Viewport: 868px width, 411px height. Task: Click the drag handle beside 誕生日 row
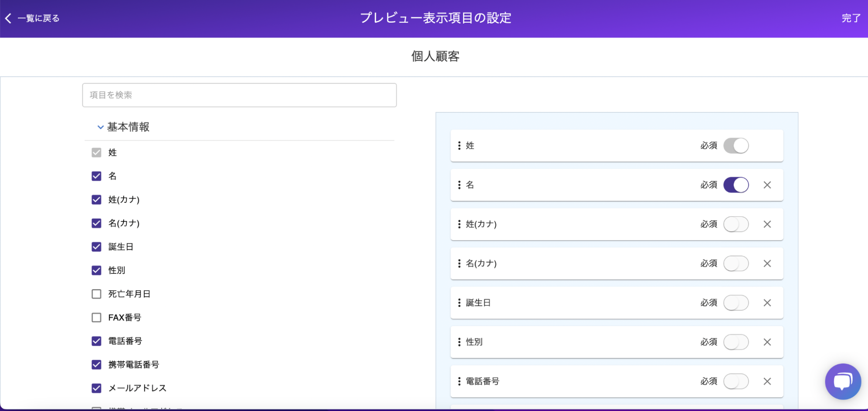pyautogui.click(x=459, y=303)
